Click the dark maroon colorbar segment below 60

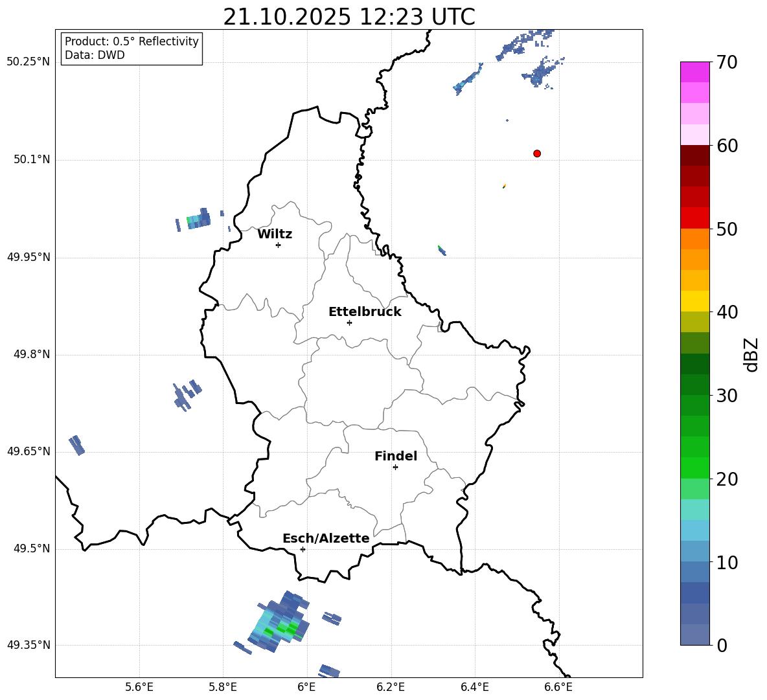[694, 155]
